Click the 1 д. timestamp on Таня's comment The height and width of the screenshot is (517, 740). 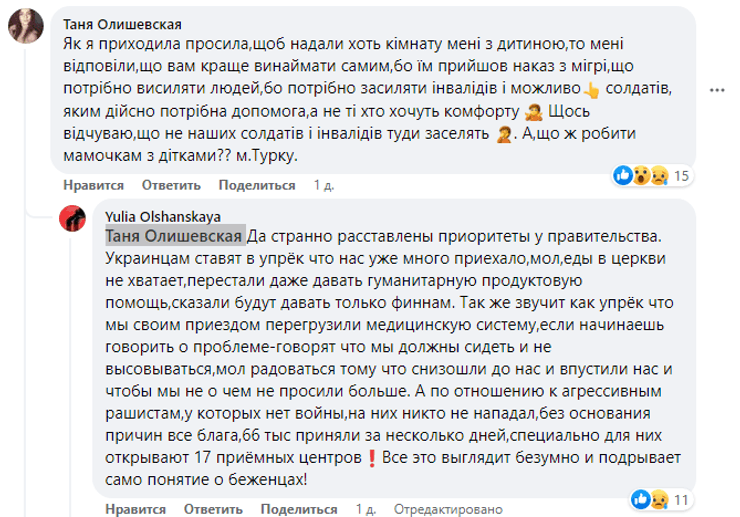(323, 185)
